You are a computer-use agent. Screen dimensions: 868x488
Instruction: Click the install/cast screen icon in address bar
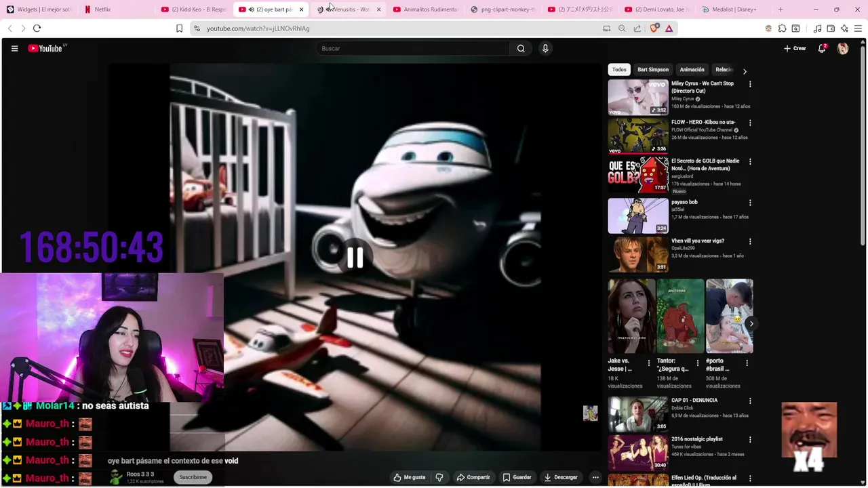pyautogui.click(x=607, y=28)
